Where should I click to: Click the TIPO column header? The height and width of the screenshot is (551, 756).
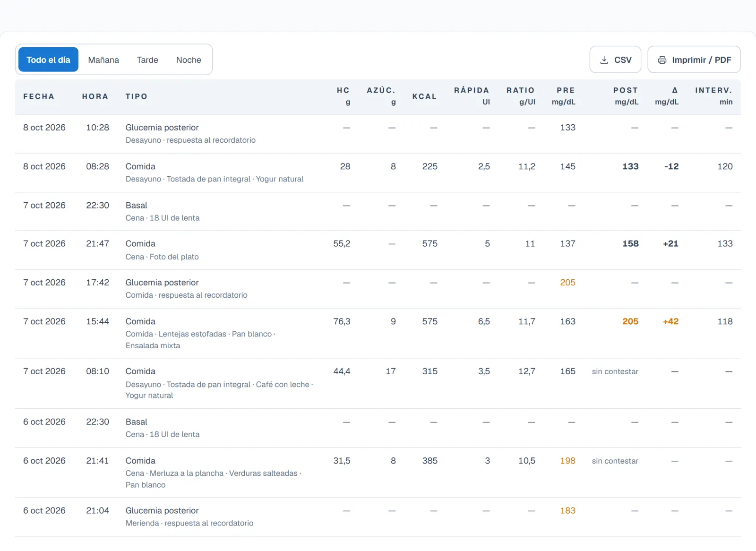click(x=137, y=96)
